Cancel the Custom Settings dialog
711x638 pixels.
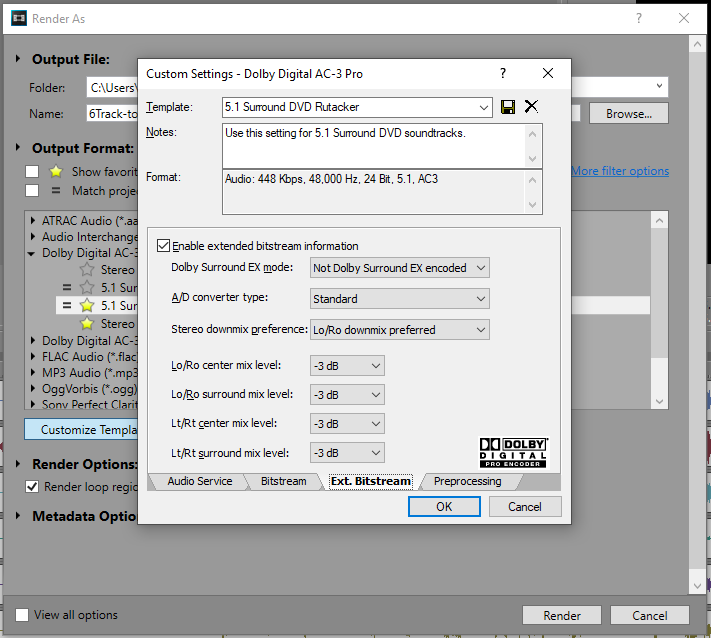click(525, 507)
